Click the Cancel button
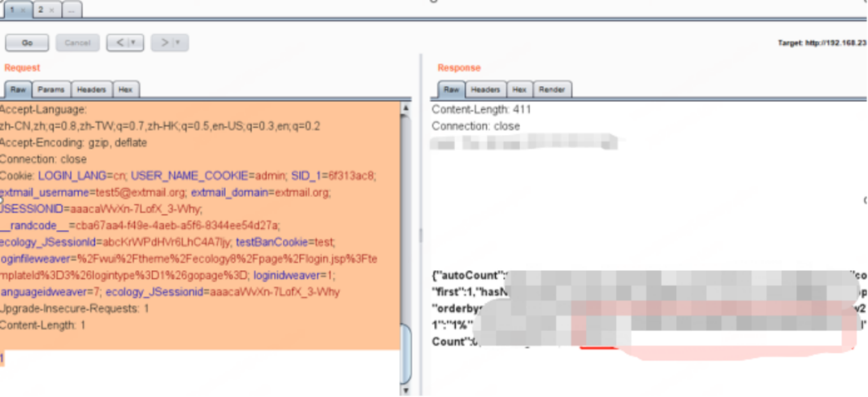Viewport: 868px width, 397px height. [77, 42]
